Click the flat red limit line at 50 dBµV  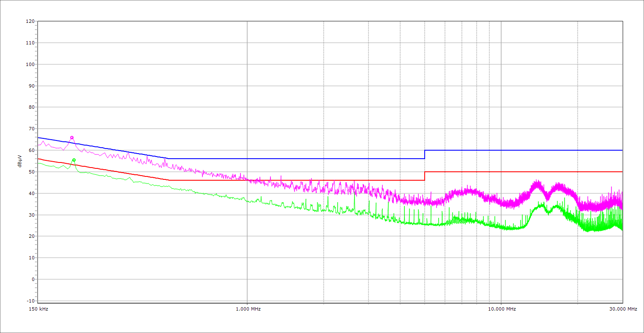pyautogui.click(x=524, y=172)
